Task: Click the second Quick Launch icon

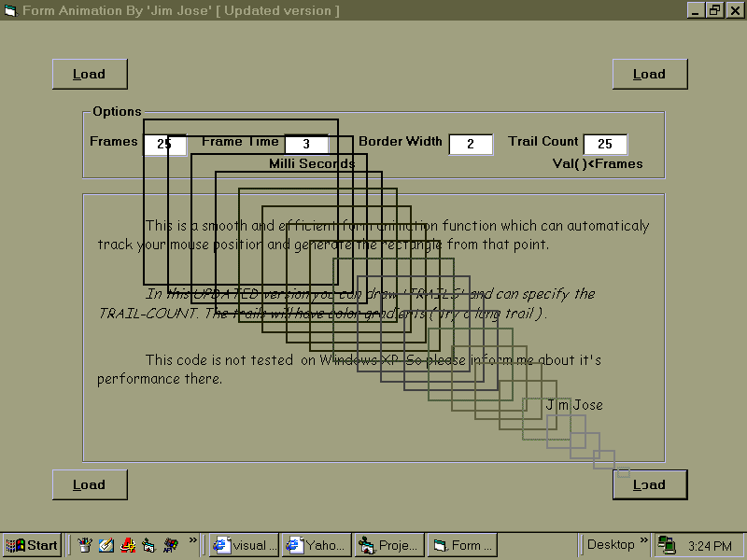Action: pos(106,545)
